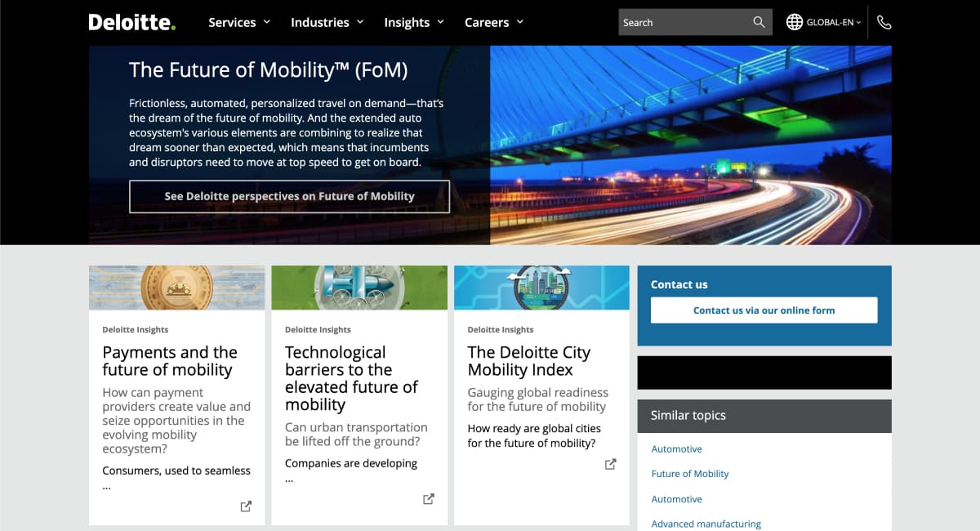Click Future of Mobility similar topic link

coord(690,474)
